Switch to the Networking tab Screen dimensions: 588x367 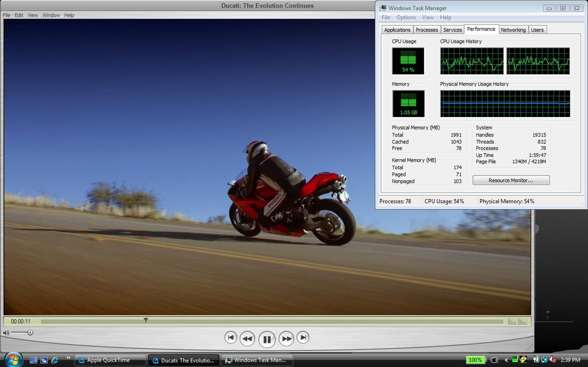(513, 30)
